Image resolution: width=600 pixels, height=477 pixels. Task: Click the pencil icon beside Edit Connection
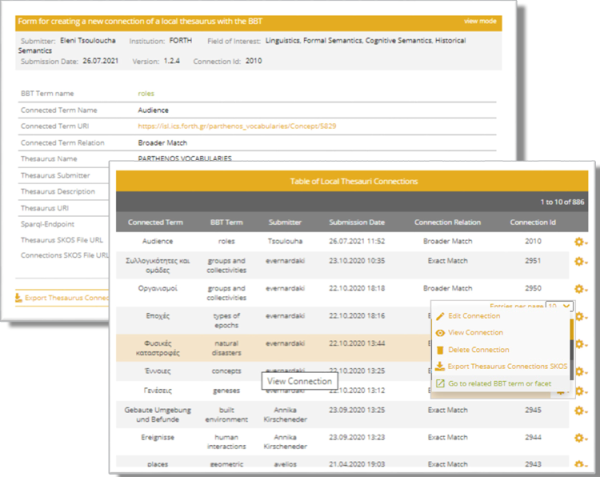[x=440, y=316]
